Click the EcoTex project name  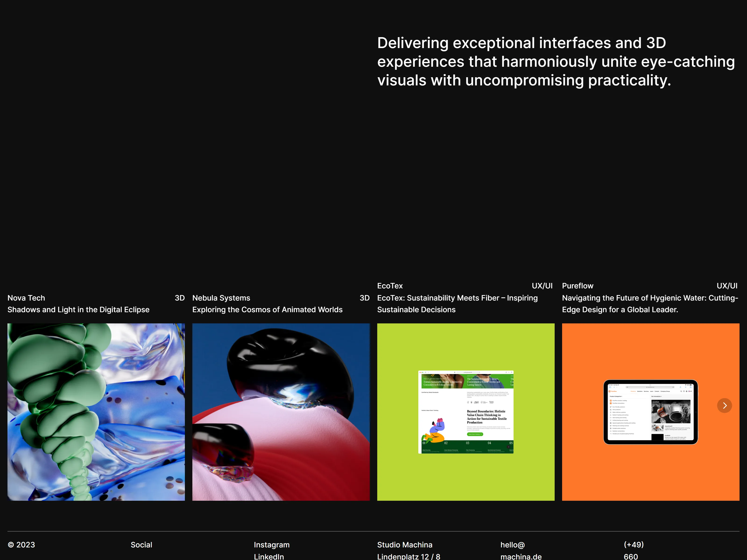pos(390,286)
